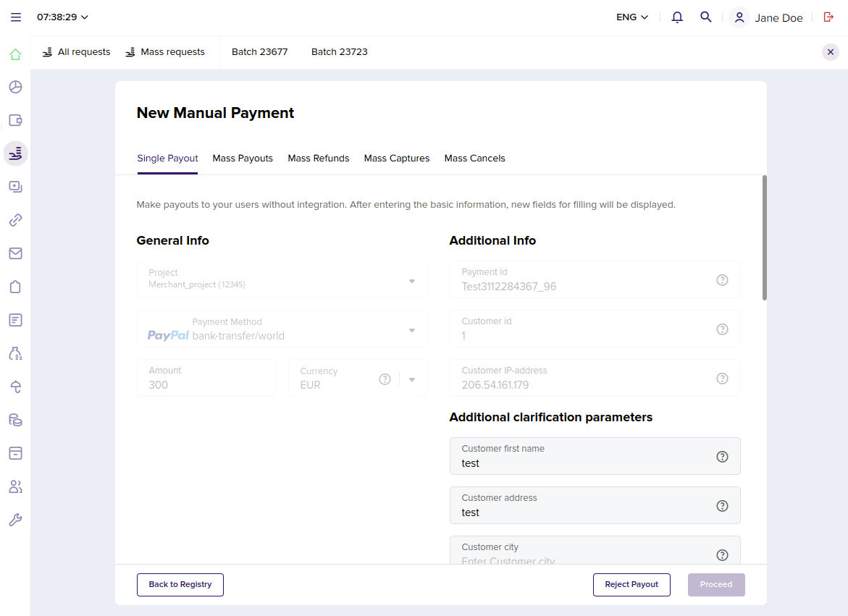848x616 pixels.
Task: Expand the Currency EUR dropdown arrow
Action: 412,379
